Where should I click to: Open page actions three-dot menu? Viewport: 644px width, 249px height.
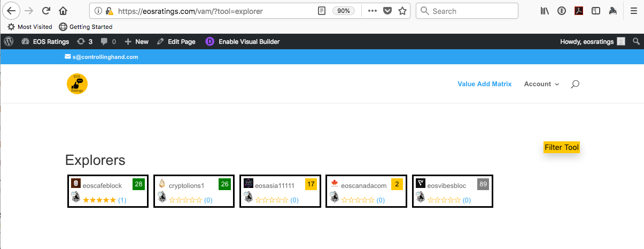[x=373, y=11]
